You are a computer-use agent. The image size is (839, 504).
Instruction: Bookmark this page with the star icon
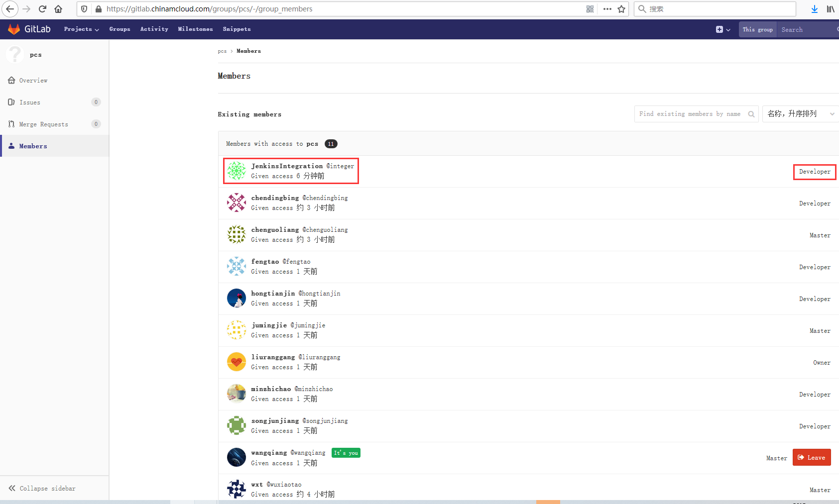621,9
